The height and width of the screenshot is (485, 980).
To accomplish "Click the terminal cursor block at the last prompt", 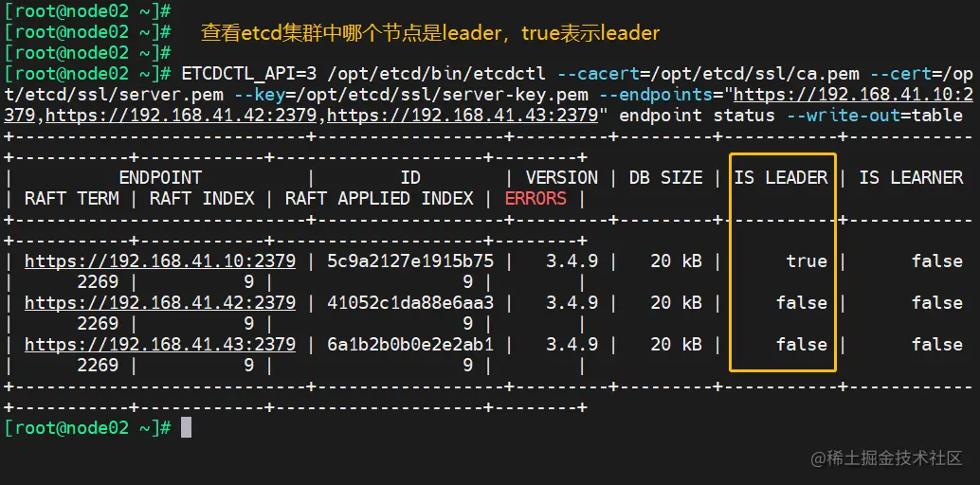I will click(186, 428).
